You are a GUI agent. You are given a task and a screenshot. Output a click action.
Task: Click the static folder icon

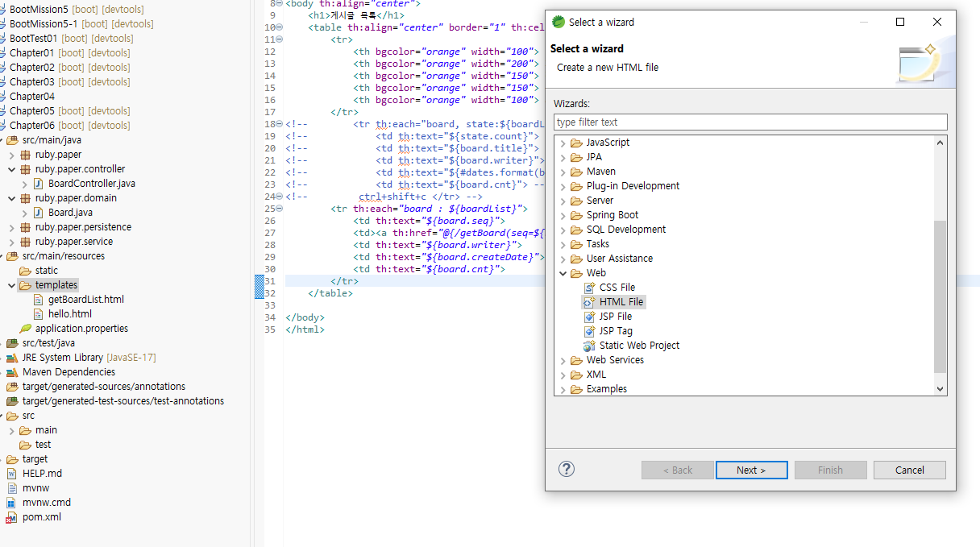pyautogui.click(x=25, y=271)
